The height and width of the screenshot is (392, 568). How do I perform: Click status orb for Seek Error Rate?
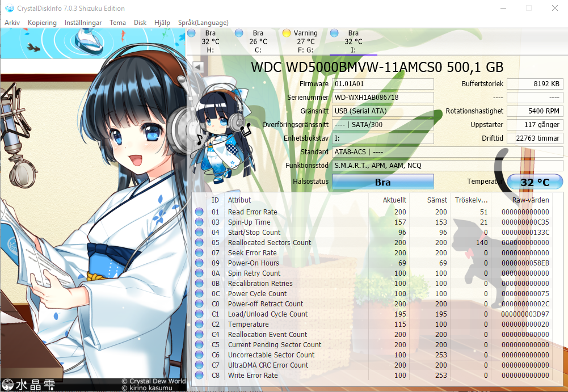[x=199, y=252]
